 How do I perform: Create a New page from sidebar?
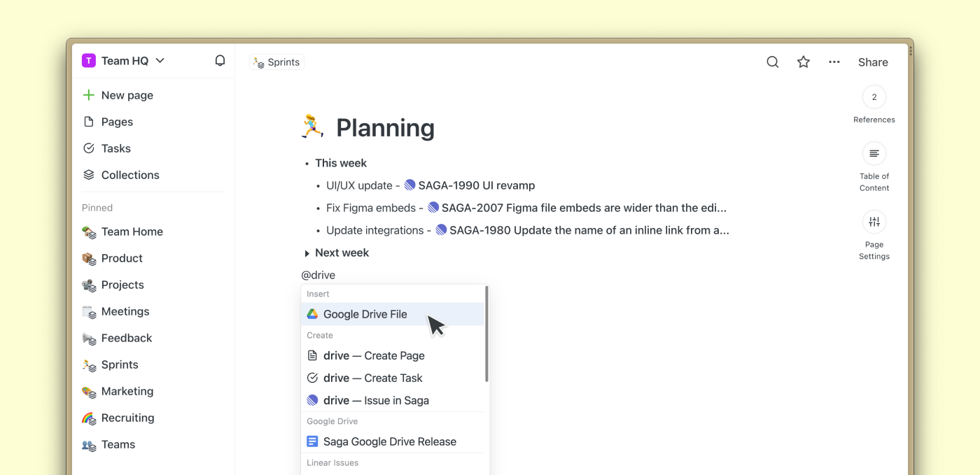[127, 95]
